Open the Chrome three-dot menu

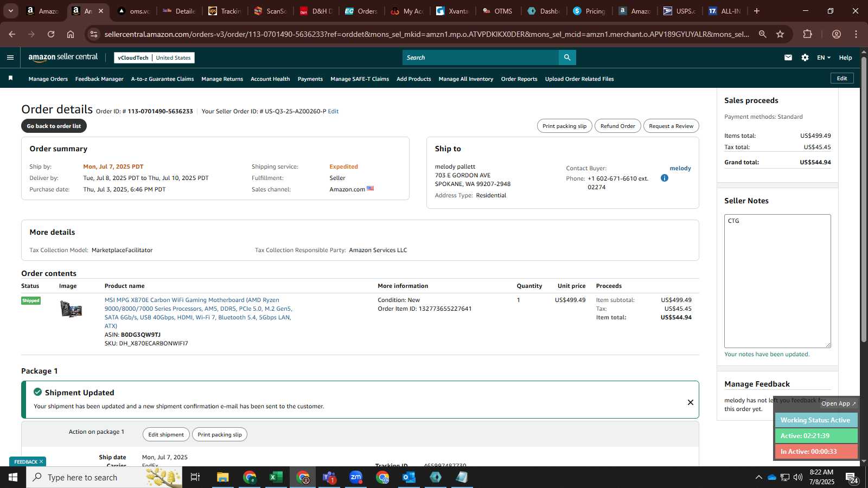[x=856, y=34]
